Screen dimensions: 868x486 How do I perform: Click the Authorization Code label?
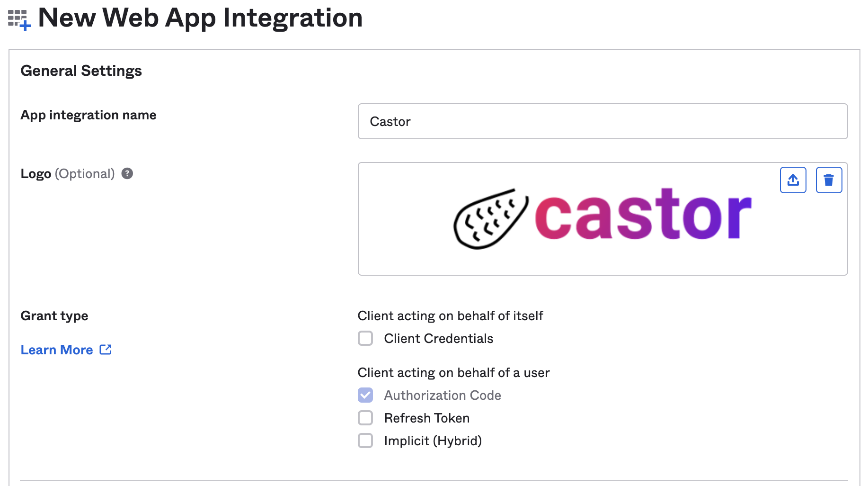pos(442,395)
